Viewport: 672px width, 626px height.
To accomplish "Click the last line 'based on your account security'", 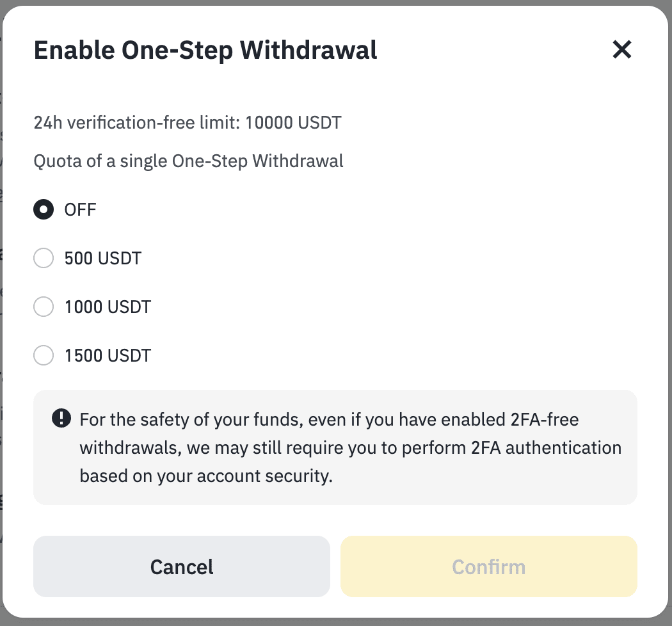I will tap(206, 476).
